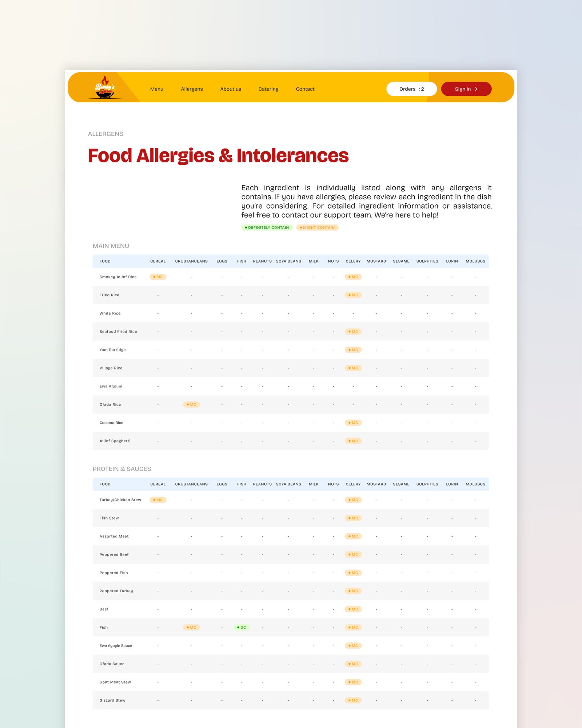This screenshot has width=582, height=728.
Task: Click the Peppered Turkey row label
Action: click(x=116, y=591)
